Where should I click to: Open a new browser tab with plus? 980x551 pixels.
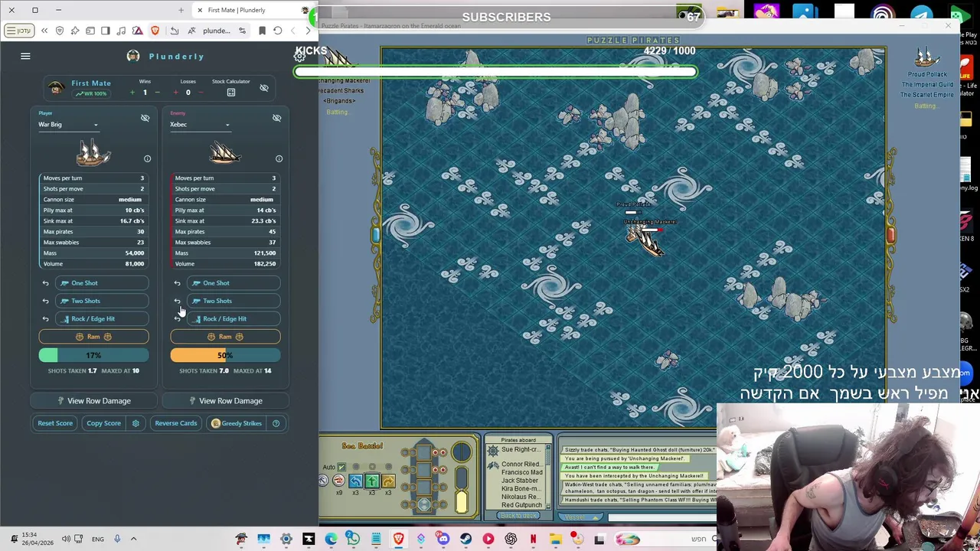181,10
